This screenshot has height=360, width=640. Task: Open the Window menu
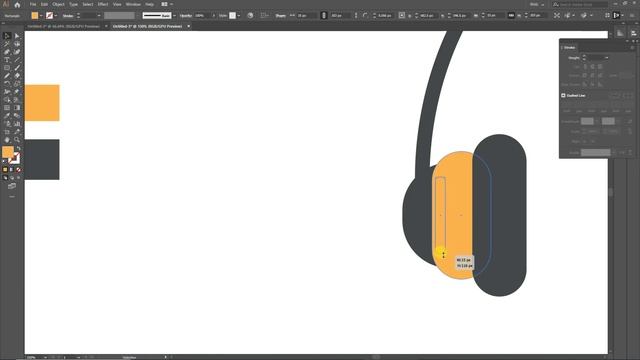[x=133, y=4]
